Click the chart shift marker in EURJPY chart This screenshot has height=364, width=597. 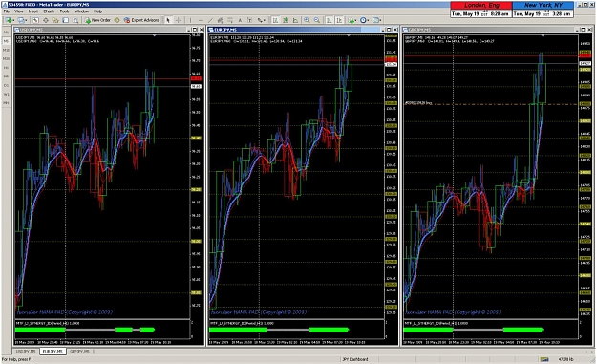349,35
